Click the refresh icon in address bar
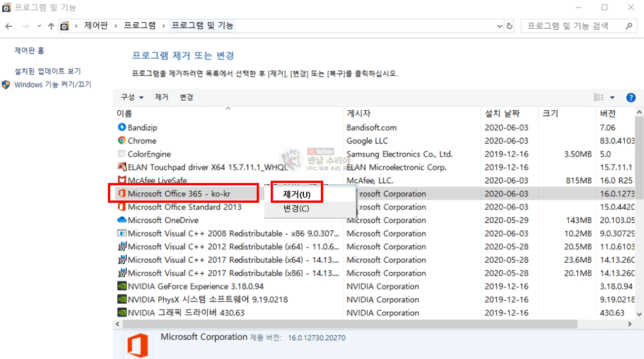Image resolution: width=644 pixels, height=359 pixels. [510, 26]
